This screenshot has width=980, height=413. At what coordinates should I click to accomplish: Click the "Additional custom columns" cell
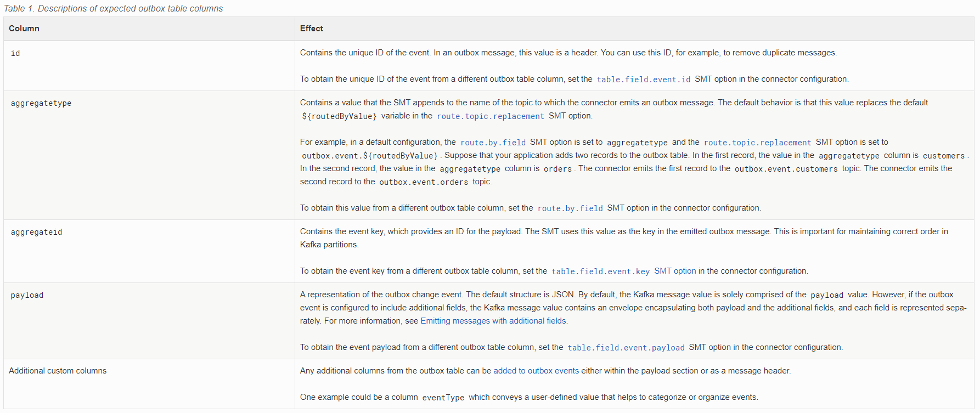coord(58,371)
